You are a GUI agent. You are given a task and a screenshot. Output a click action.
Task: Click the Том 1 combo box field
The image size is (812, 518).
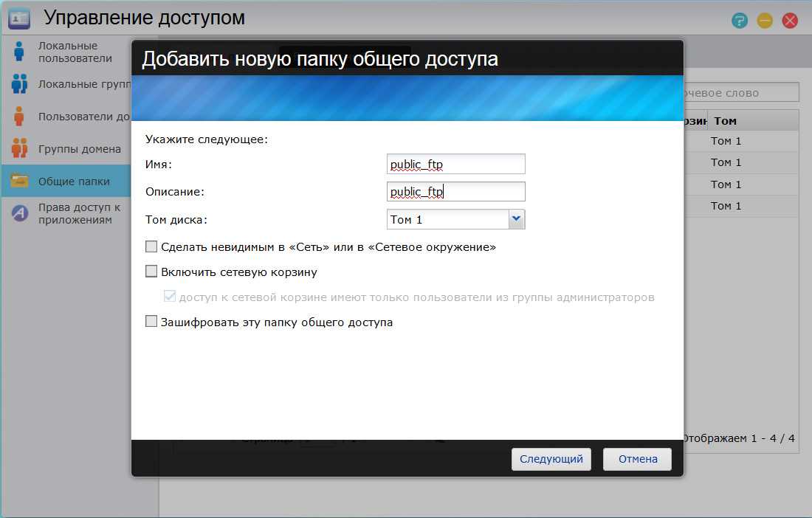click(x=447, y=219)
